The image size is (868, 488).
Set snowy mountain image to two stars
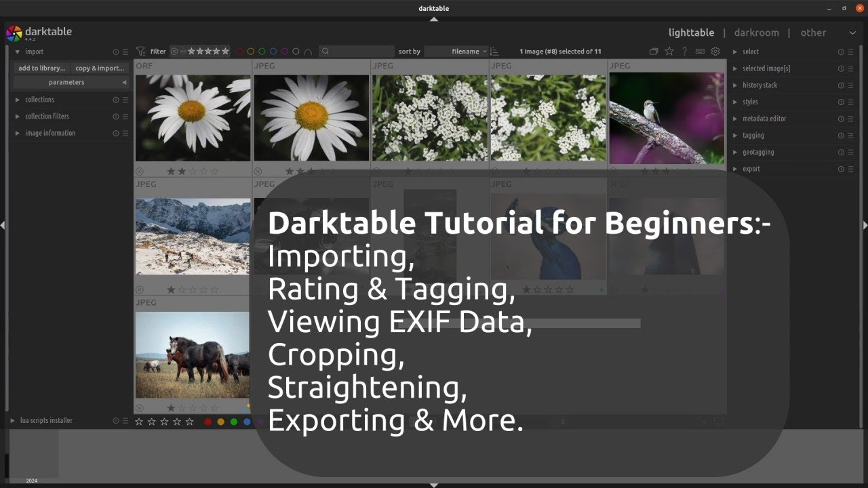[182, 289]
